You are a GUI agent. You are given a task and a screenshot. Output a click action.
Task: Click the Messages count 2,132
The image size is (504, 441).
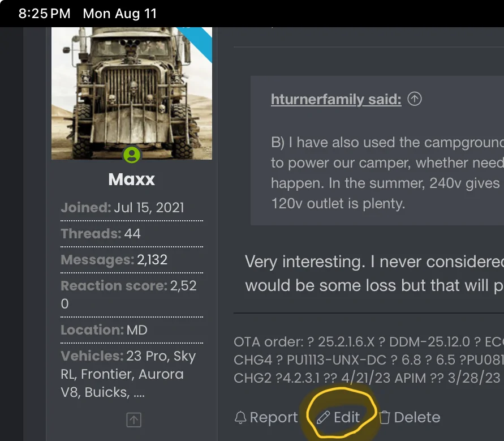coord(152,260)
